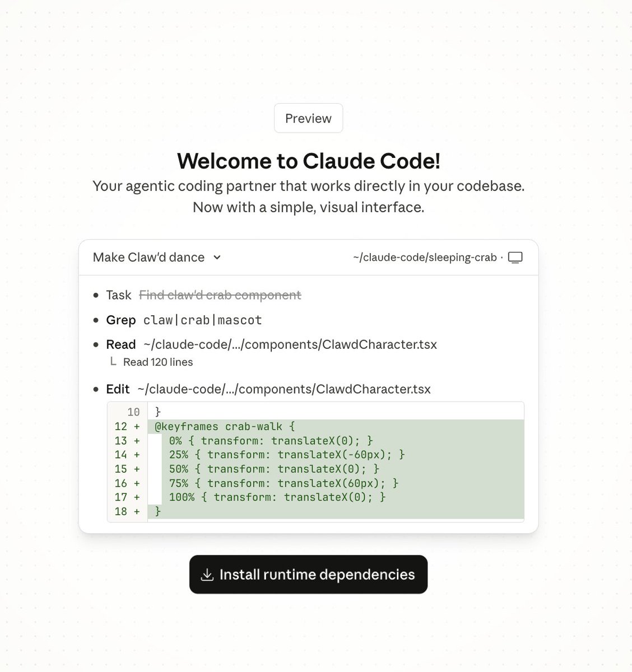The image size is (632, 672).
Task: Select the grep pattern claw|crab|mascot
Action: (x=203, y=320)
